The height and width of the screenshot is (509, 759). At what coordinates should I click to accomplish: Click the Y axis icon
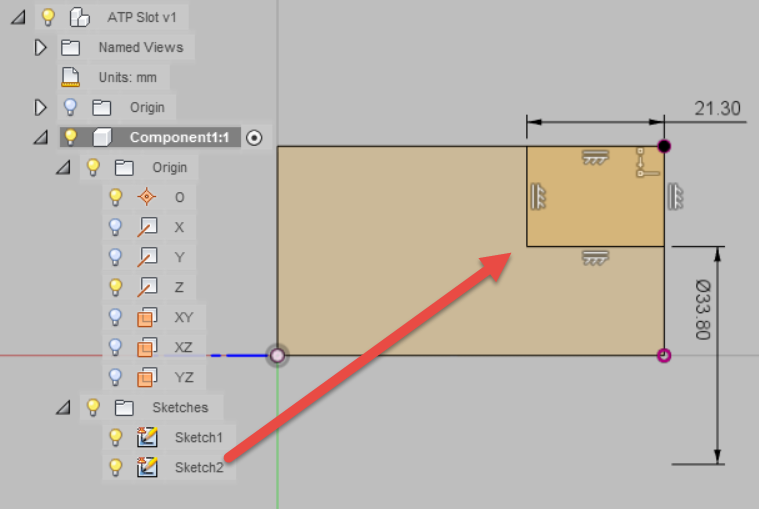(x=147, y=257)
